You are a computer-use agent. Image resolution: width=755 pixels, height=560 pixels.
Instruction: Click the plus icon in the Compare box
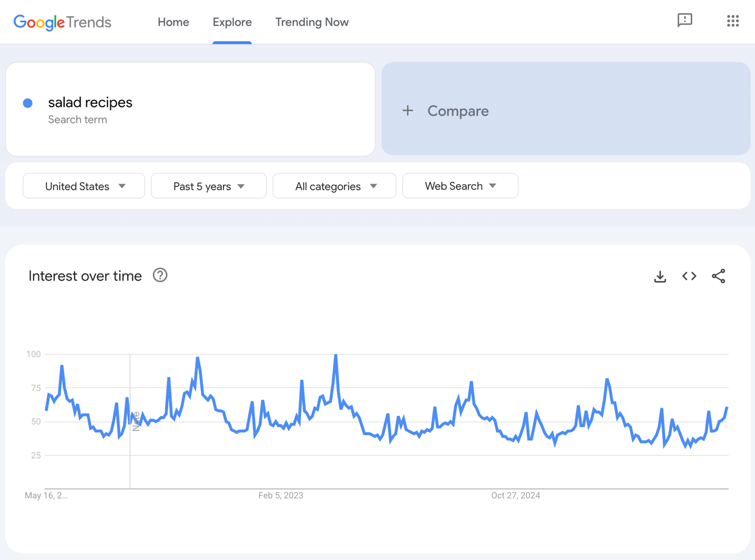[407, 110]
